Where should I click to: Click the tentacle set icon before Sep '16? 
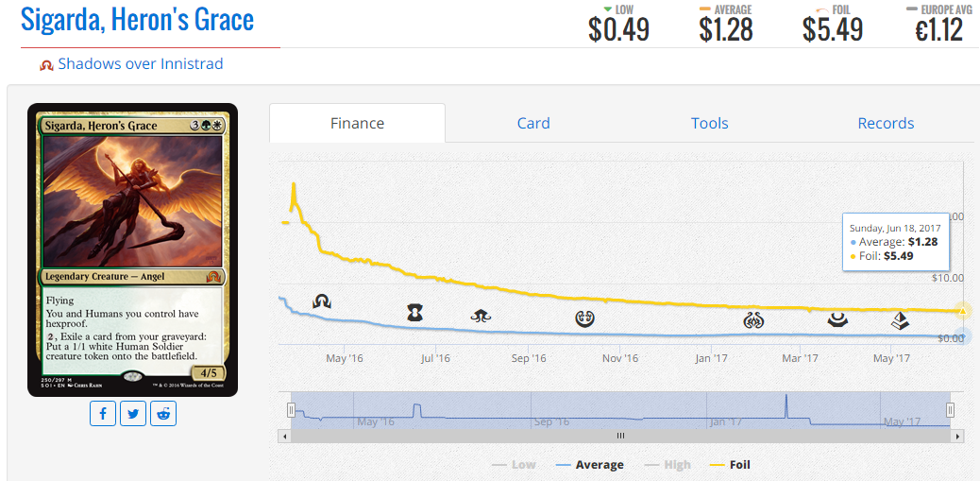(481, 317)
